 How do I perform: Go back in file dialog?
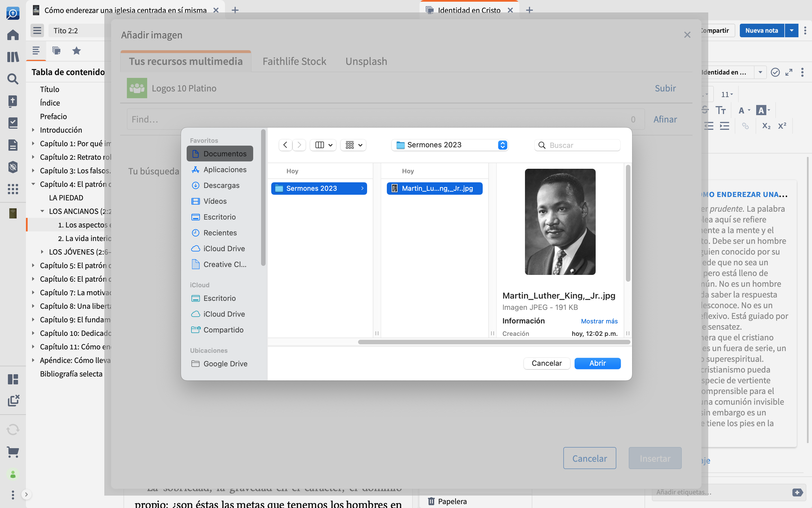[x=285, y=145]
